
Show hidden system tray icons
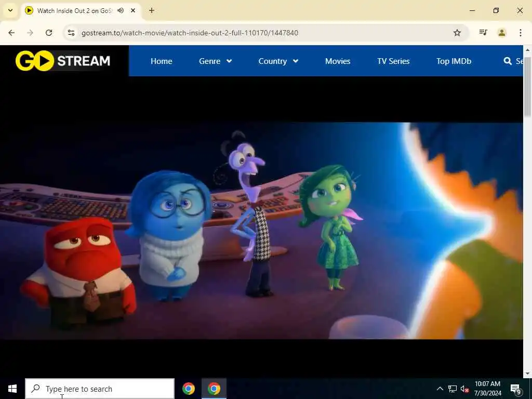(440, 389)
